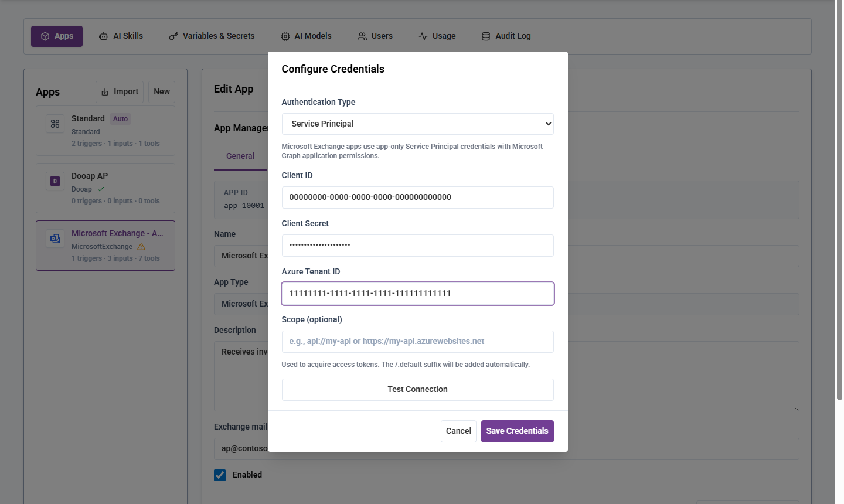Click the Dooap AP app icon
The image size is (844, 504).
55,181
